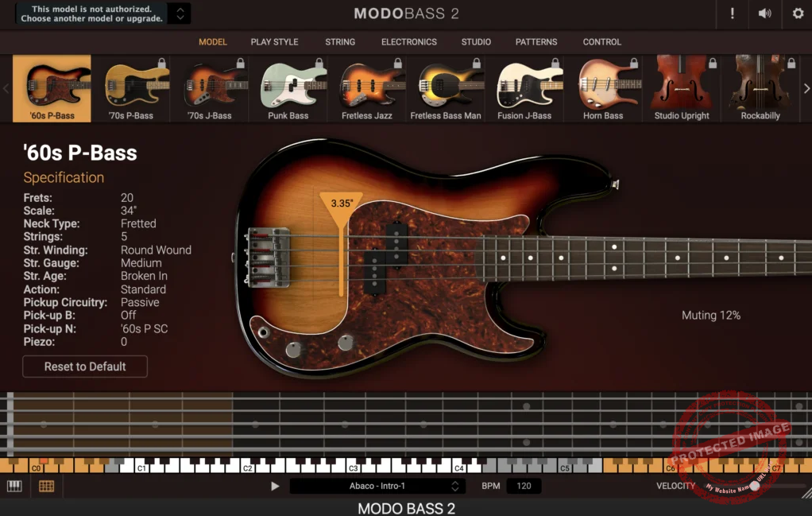The width and height of the screenshot is (812, 516).
Task: Switch to the STUDIO tab
Action: coord(476,42)
